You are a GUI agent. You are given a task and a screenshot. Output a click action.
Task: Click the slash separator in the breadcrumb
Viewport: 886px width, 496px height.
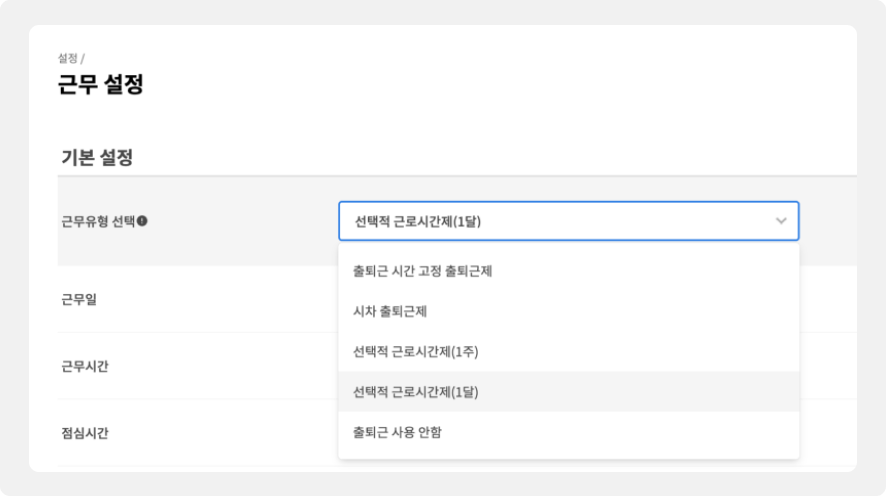(82, 59)
